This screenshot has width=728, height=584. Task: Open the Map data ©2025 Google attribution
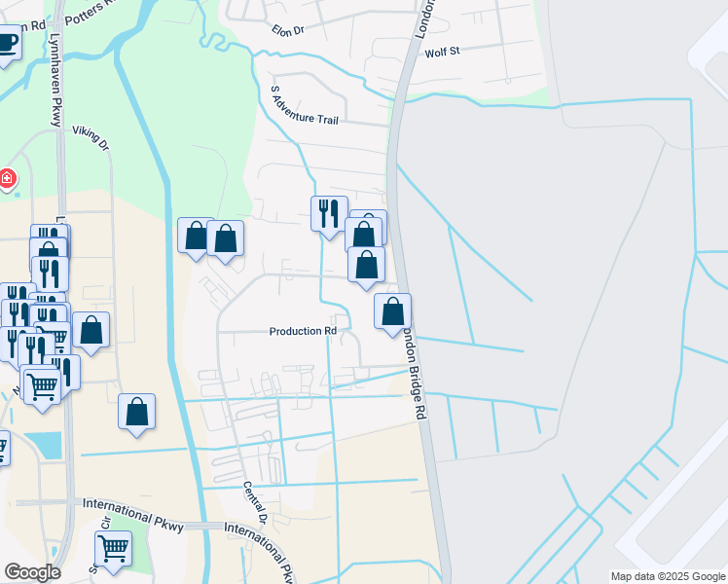(x=668, y=576)
